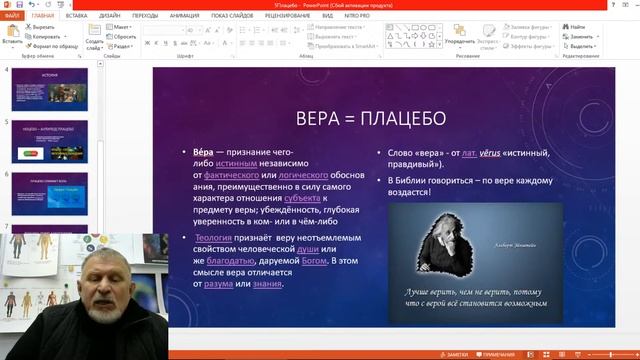This screenshot has height=360, width=640.
Task: Redo action in quick access toolbar
Action: [48, 4]
